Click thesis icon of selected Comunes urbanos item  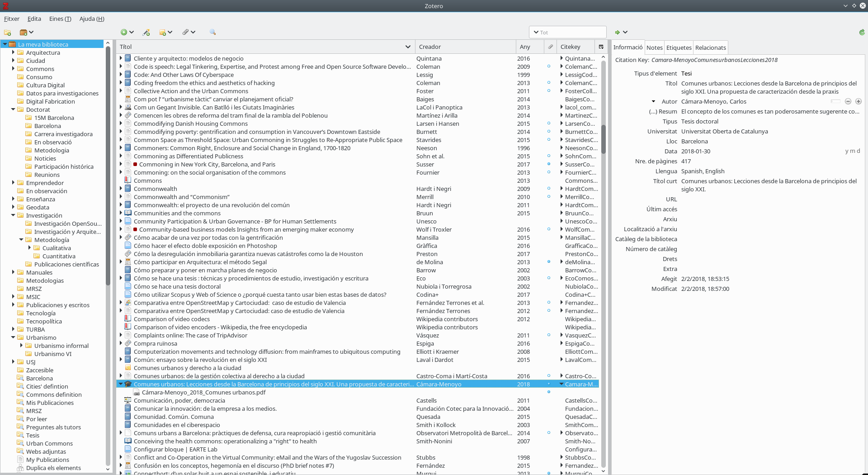click(128, 384)
